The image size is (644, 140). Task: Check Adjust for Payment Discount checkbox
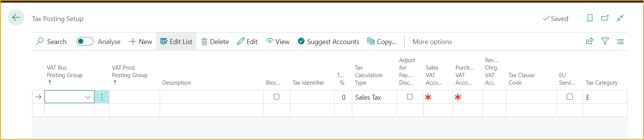pyautogui.click(x=410, y=97)
